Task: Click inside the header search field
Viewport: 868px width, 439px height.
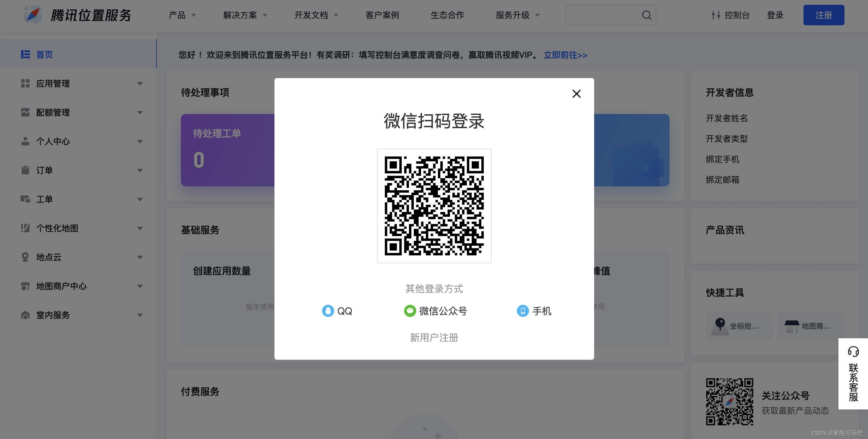Action: [x=603, y=15]
